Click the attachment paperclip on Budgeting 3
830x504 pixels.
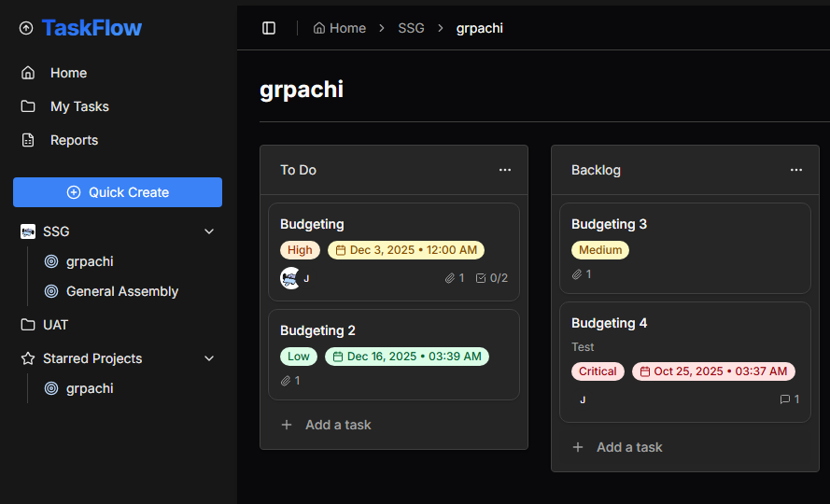577,274
